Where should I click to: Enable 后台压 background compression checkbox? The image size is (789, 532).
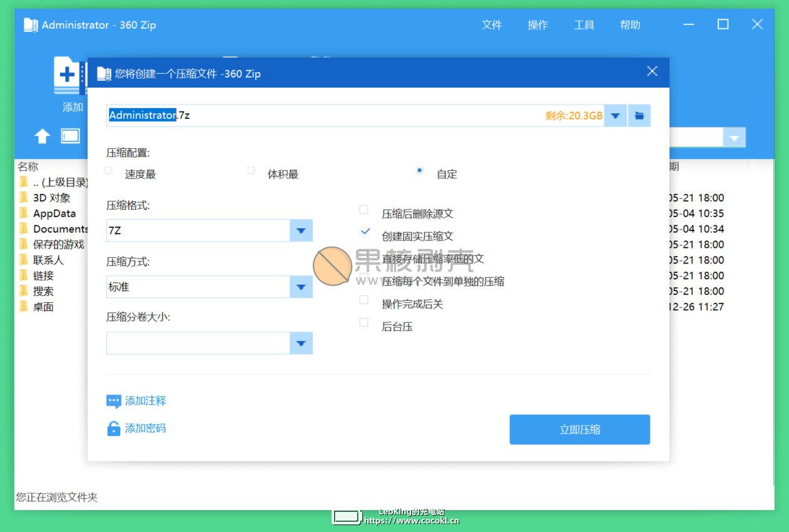[364, 322]
